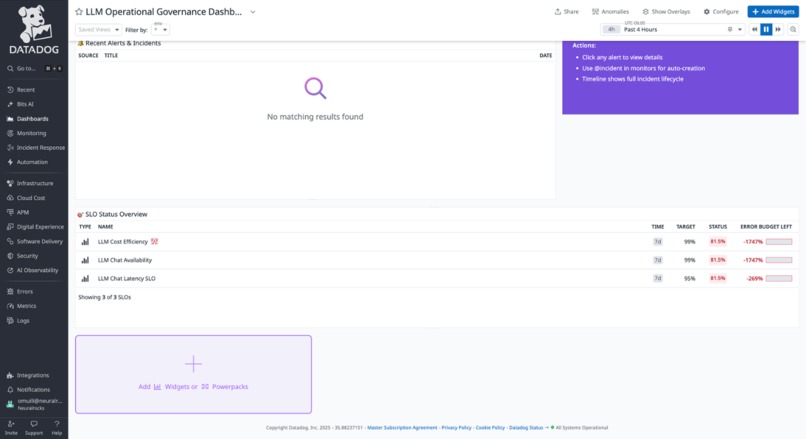Click the anomaly icon beside LLM Cost Efficiency
This screenshot has height=439, width=806.
(x=154, y=242)
